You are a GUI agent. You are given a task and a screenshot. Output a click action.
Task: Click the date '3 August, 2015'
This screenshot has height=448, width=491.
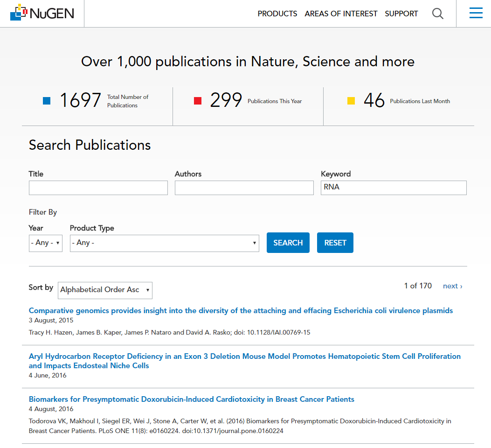pos(51,321)
